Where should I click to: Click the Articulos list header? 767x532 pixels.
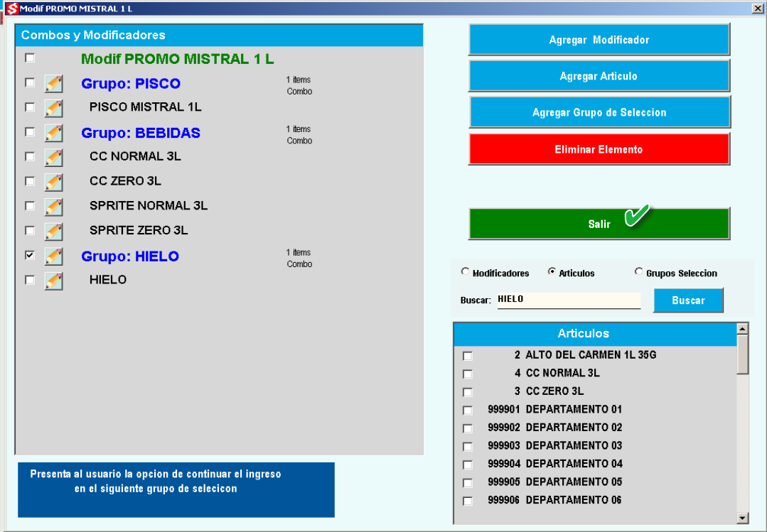(595, 334)
